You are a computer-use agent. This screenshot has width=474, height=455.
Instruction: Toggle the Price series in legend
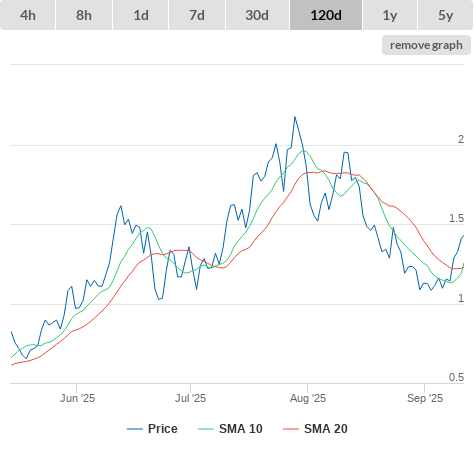pos(152,429)
